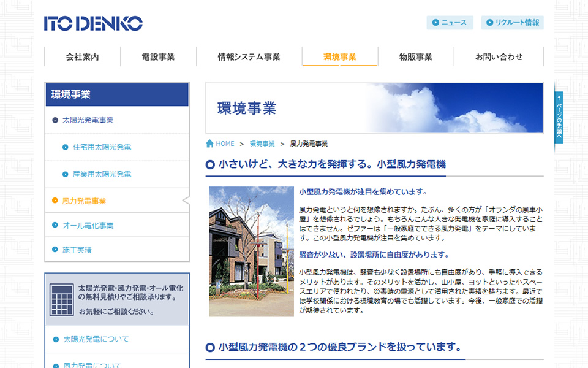Click bullet icon beside 太陽光発電事業
Screen dimensions: 588x368
pyautogui.click(x=55, y=120)
